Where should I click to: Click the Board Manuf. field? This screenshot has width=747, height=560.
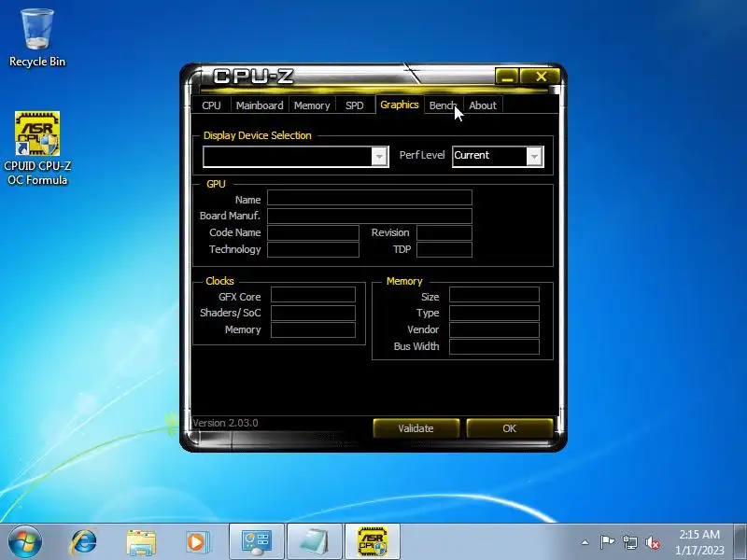[370, 216]
